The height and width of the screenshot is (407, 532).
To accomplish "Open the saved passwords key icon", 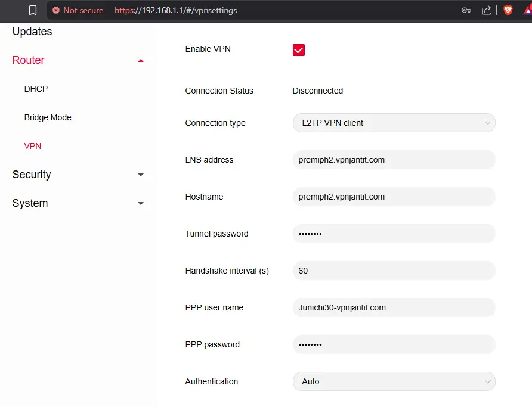I will coord(466,10).
